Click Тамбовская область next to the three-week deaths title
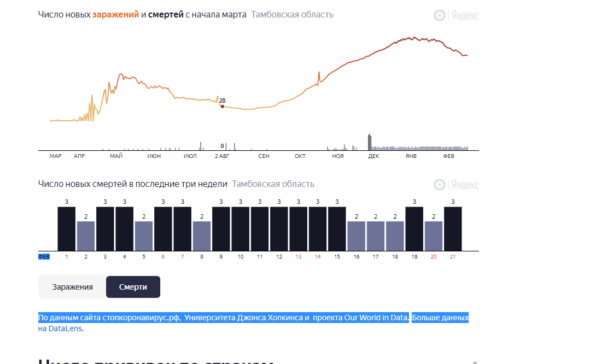Viewport: 613px width, 364px height. click(x=273, y=184)
